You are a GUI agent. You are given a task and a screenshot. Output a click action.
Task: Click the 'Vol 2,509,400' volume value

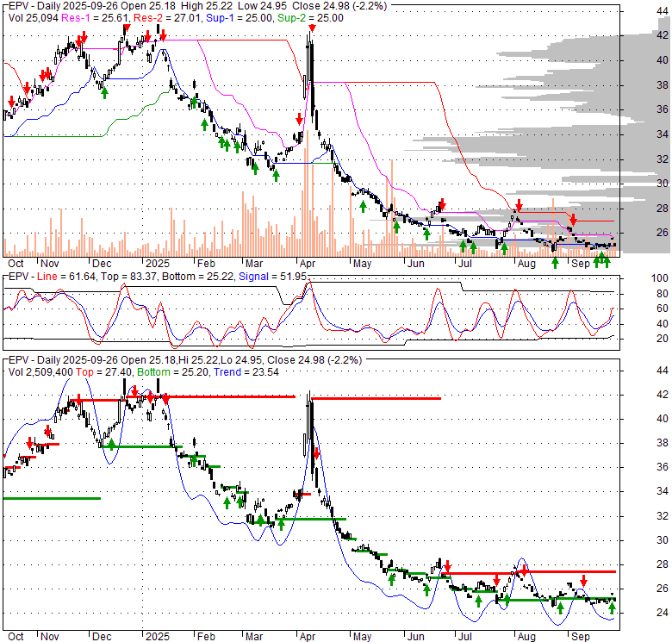pos(40,372)
